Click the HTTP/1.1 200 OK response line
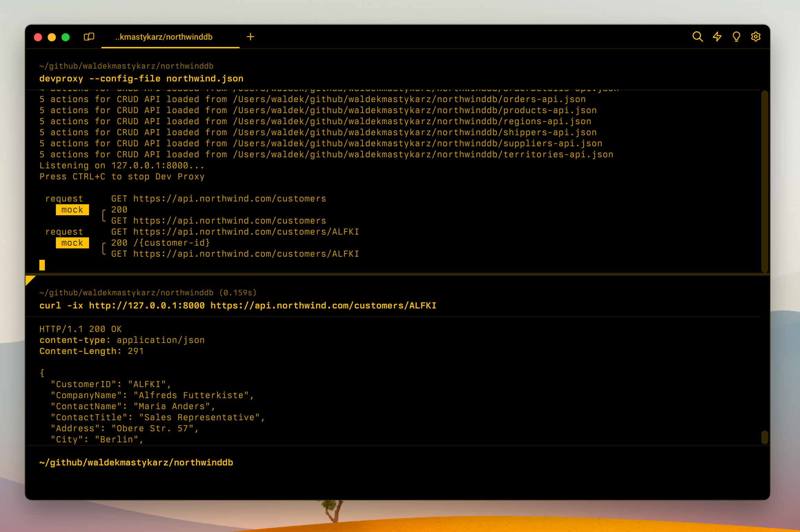The width and height of the screenshot is (800, 532). 80,329
